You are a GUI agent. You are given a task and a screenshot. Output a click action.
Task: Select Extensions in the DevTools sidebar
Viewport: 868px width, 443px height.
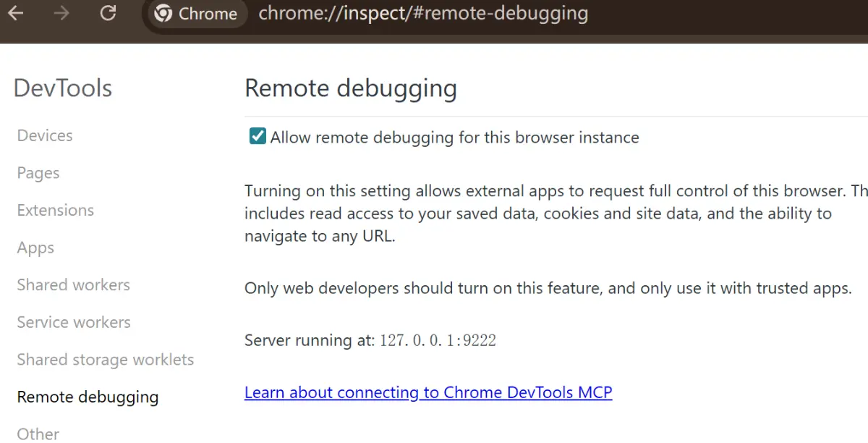pyautogui.click(x=56, y=210)
